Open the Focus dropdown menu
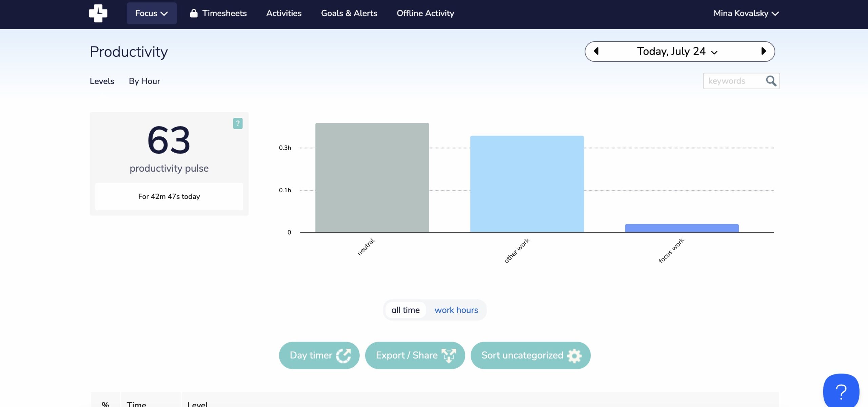Image resolution: width=868 pixels, height=407 pixels. (x=152, y=13)
